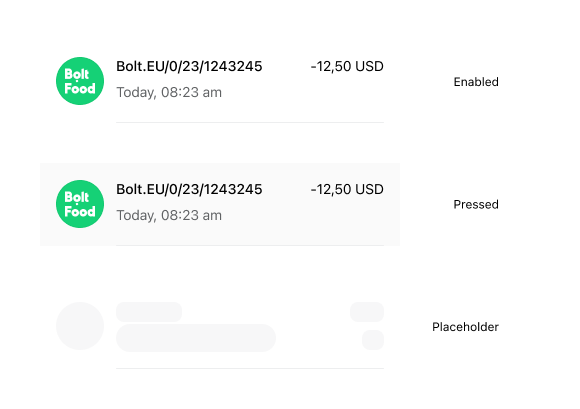This screenshot has height=409, width=580.
Task: Select the Enabled state label
Action: 476,82
